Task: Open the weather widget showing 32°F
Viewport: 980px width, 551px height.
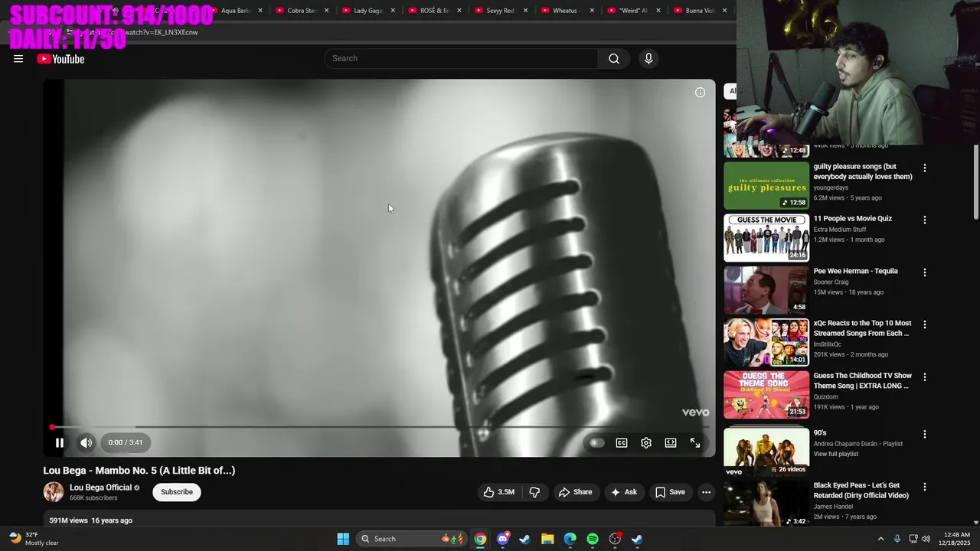Action: (34, 539)
